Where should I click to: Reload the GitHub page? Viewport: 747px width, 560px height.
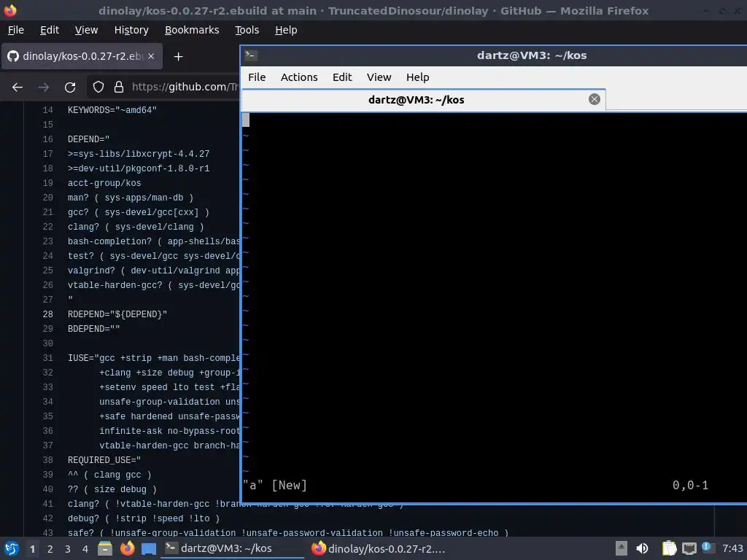70,87
